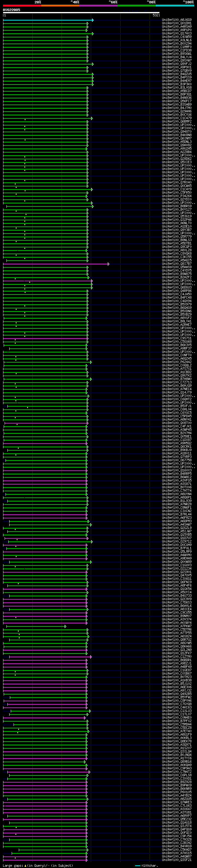Select hit label UniRef100_A4QW87
This screenshot has width=197, height=868.
tap(177, 856)
